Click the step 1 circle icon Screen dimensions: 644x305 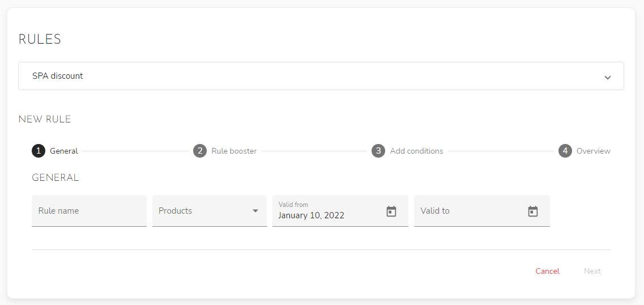(x=39, y=151)
